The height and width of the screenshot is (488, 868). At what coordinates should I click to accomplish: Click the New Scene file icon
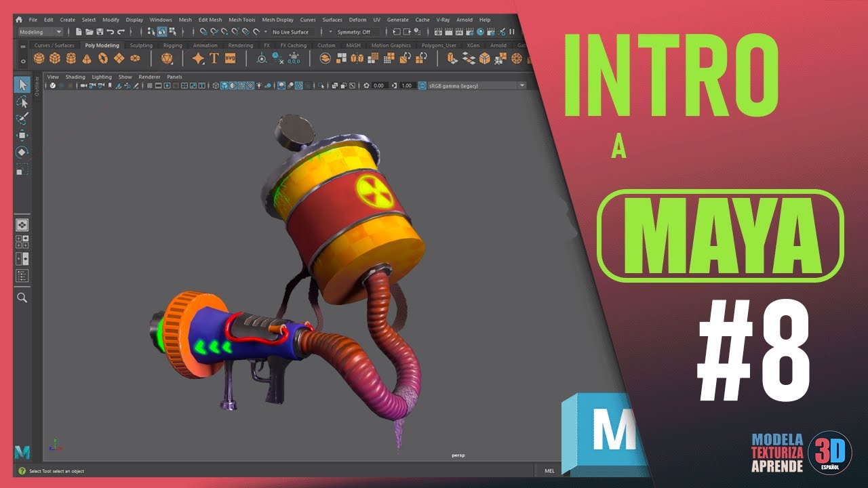click(x=79, y=31)
